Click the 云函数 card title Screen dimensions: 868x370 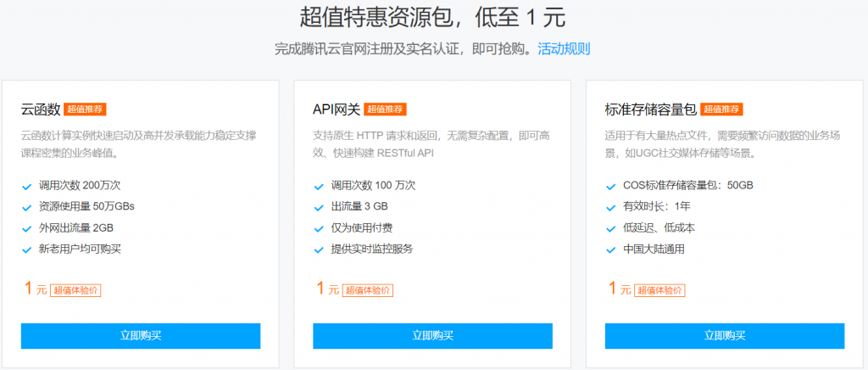41,109
